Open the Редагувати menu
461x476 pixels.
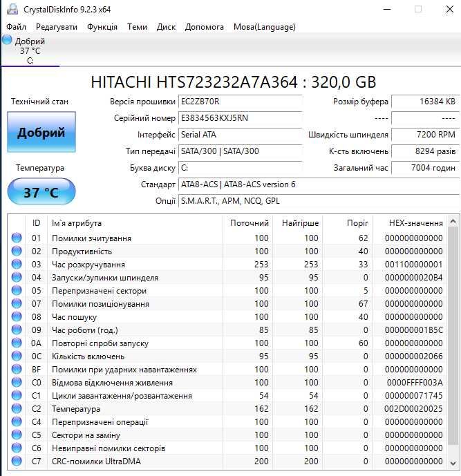pos(57,27)
